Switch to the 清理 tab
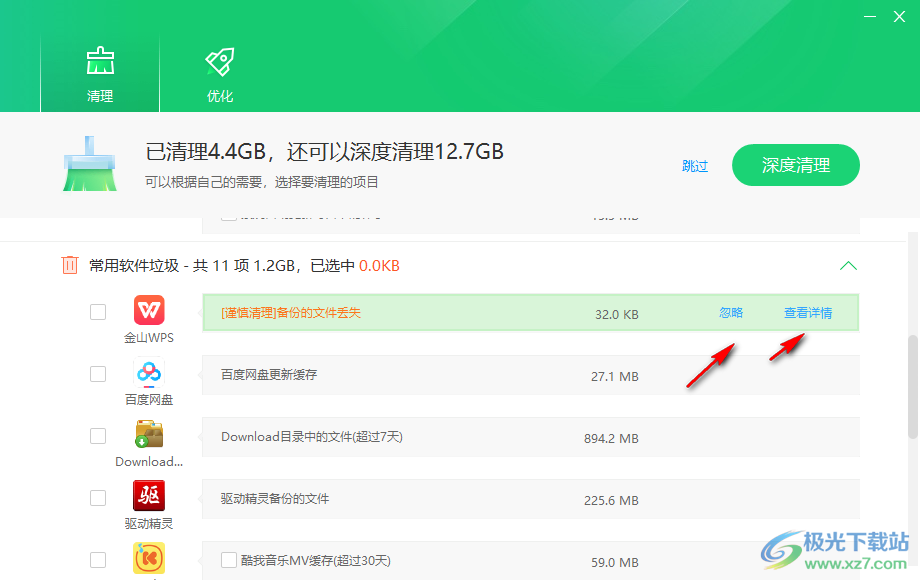This screenshot has height=580, width=920. [x=100, y=75]
